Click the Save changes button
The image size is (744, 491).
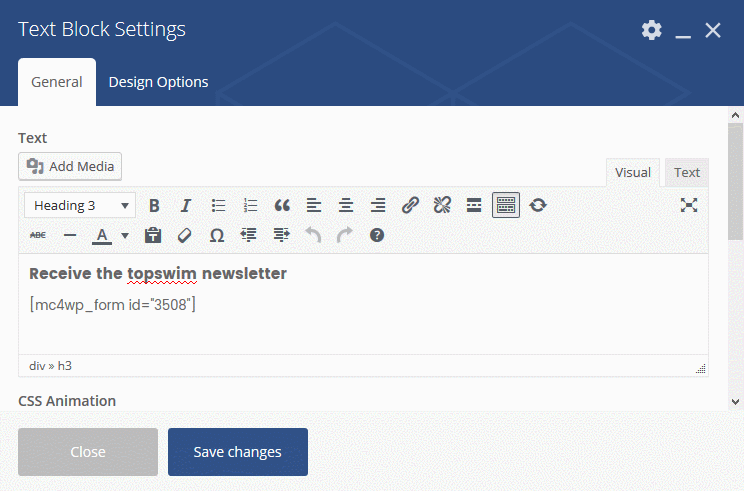(238, 452)
